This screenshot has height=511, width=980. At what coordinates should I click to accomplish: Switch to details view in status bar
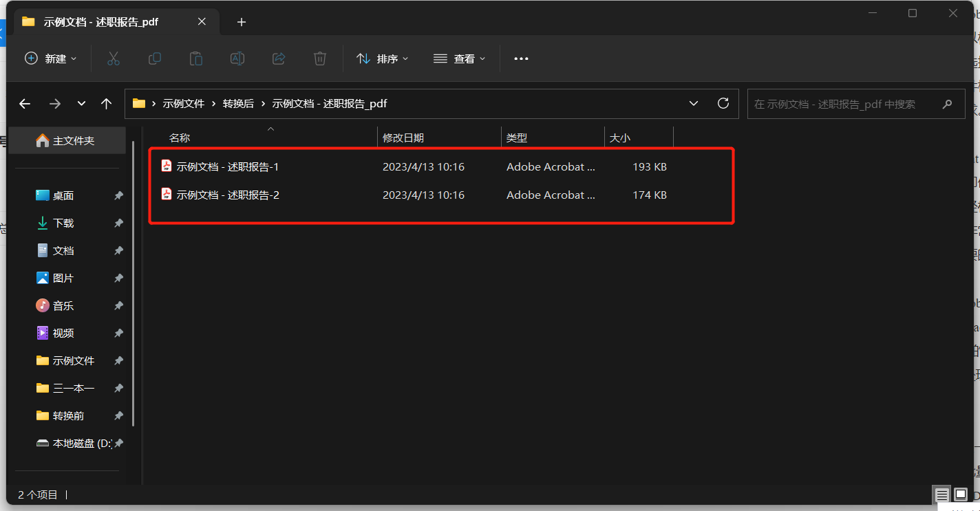[941, 494]
